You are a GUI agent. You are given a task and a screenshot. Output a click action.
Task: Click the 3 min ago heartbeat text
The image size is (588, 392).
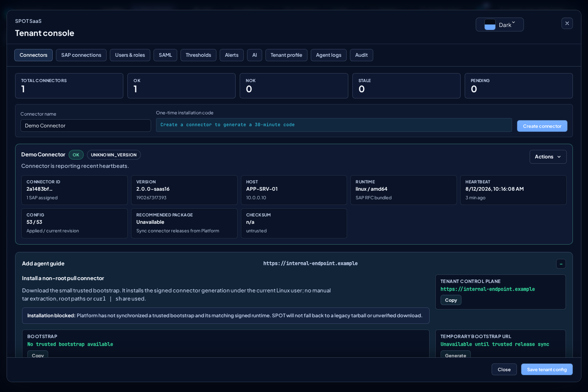pyautogui.click(x=475, y=198)
